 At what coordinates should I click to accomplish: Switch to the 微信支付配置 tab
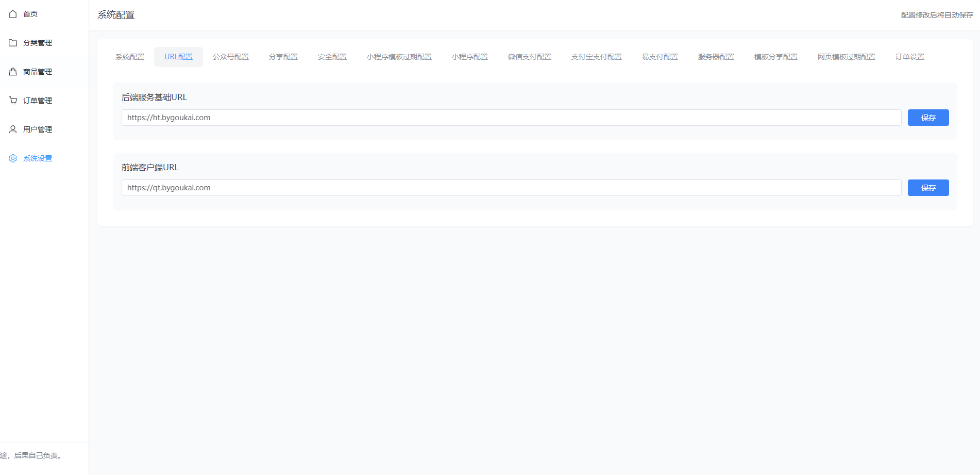(x=530, y=57)
